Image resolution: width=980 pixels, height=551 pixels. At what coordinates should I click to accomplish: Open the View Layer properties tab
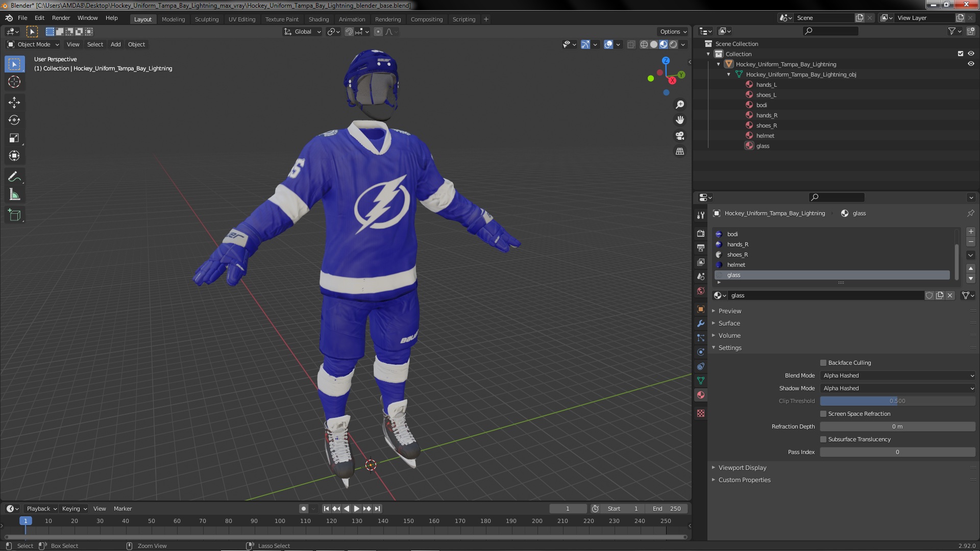tap(701, 262)
